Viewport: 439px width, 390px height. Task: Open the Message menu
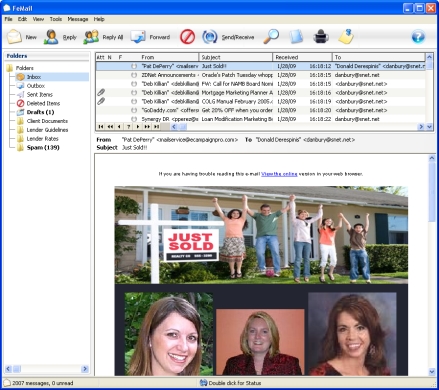coord(78,19)
